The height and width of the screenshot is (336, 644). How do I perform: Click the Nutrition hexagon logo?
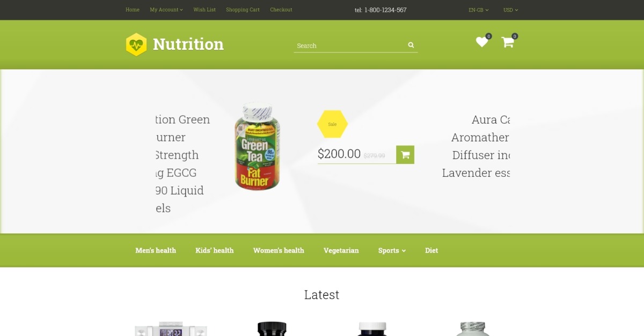[x=136, y=44]
